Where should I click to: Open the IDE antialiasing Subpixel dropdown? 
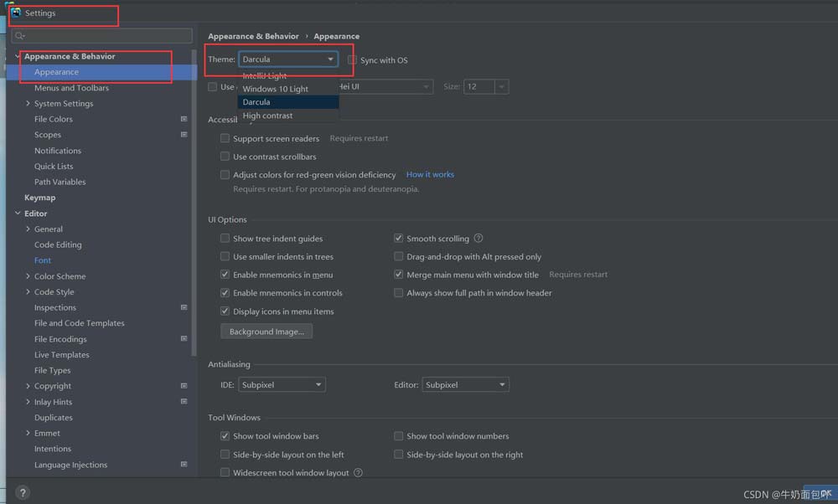pos(282,385)
